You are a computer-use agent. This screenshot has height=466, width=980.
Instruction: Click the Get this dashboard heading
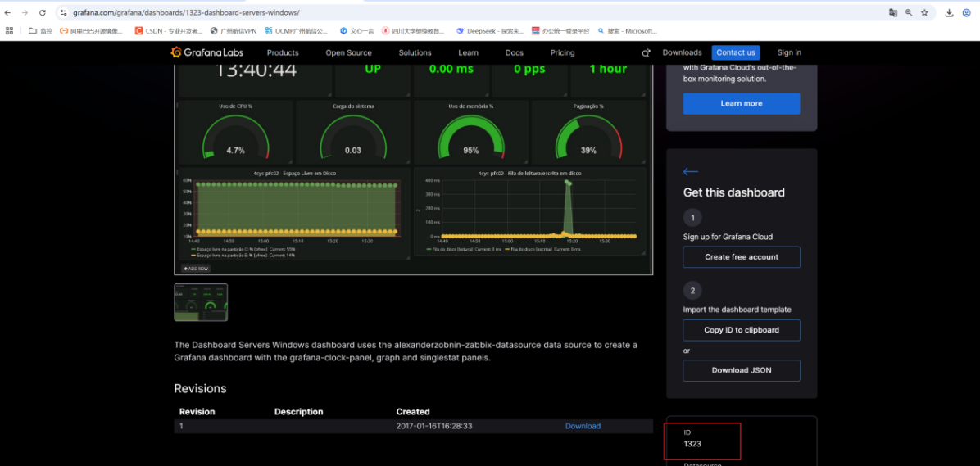pyautogui.click(x=733, y=192)
